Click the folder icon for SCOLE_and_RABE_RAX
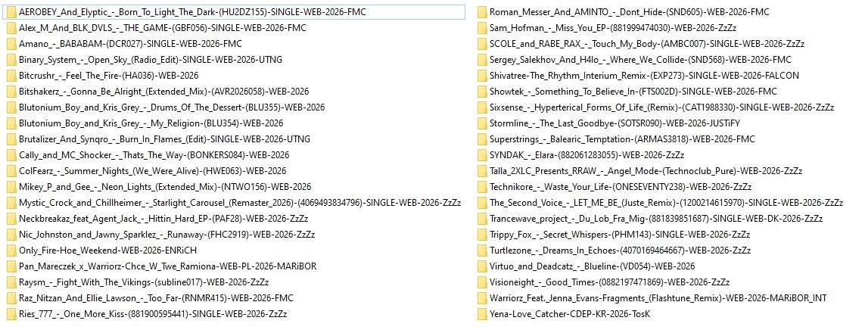Image resolution: width=868 pixels, height=333 pixels. pyautogui.click(x=482, y=44)
